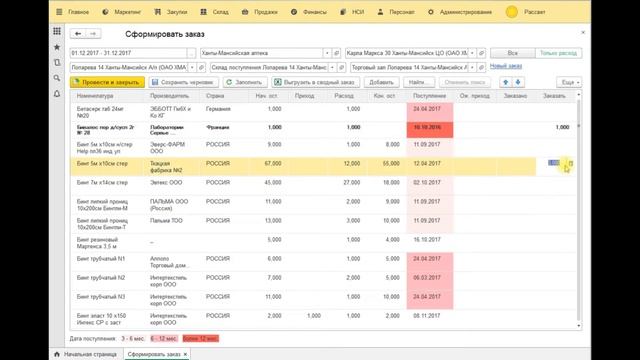Open link icon beside Лопарева 14 А/п field
Viewport: 640px width, 360px height.
click(x=201, y=67)
